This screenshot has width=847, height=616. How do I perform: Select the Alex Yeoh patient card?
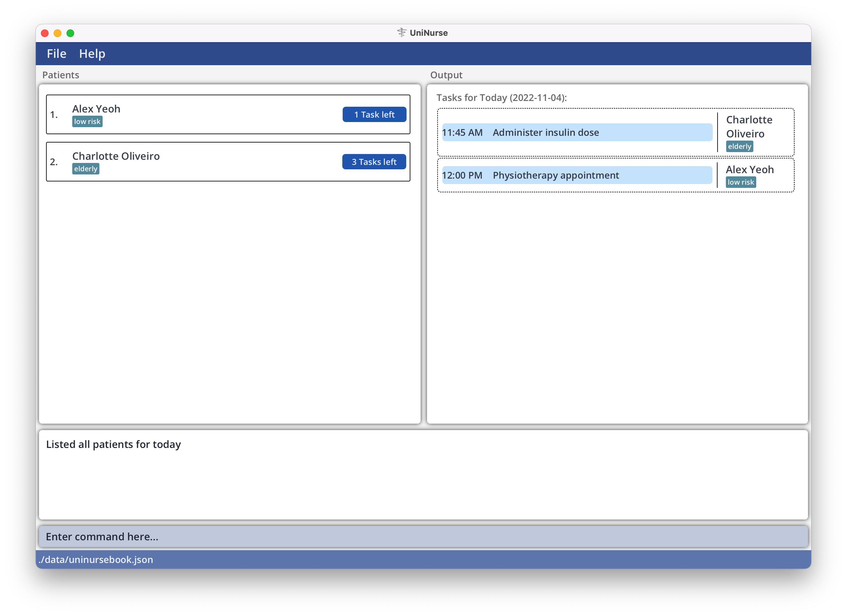click(228, 115)
